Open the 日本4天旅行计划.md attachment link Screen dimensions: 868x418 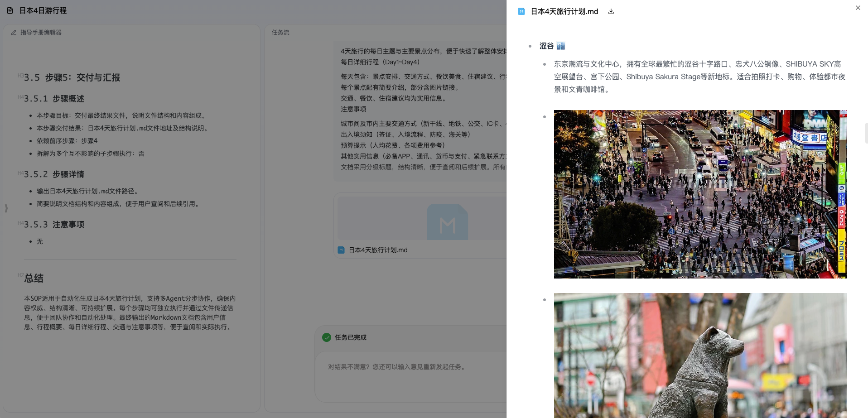[378, 250]
